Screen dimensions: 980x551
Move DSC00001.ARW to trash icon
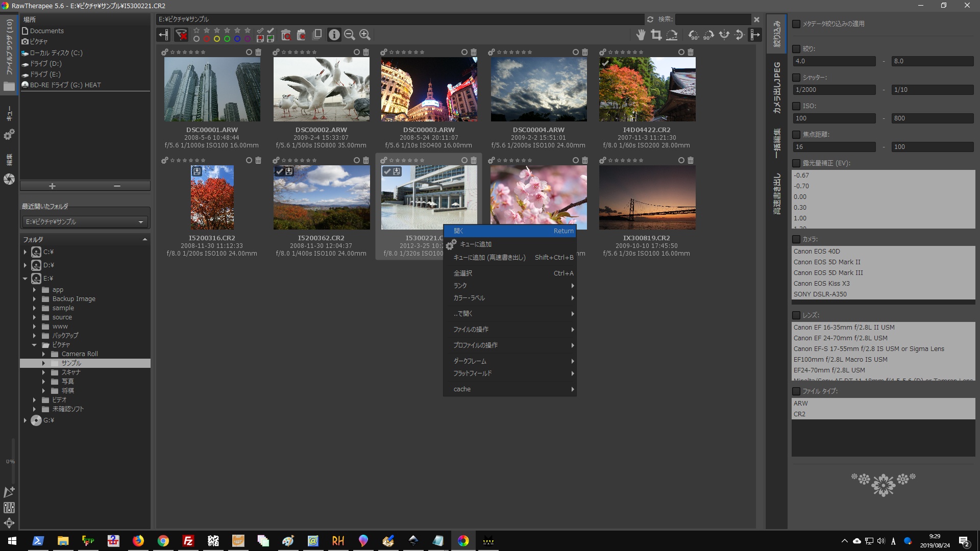[258, 52]
